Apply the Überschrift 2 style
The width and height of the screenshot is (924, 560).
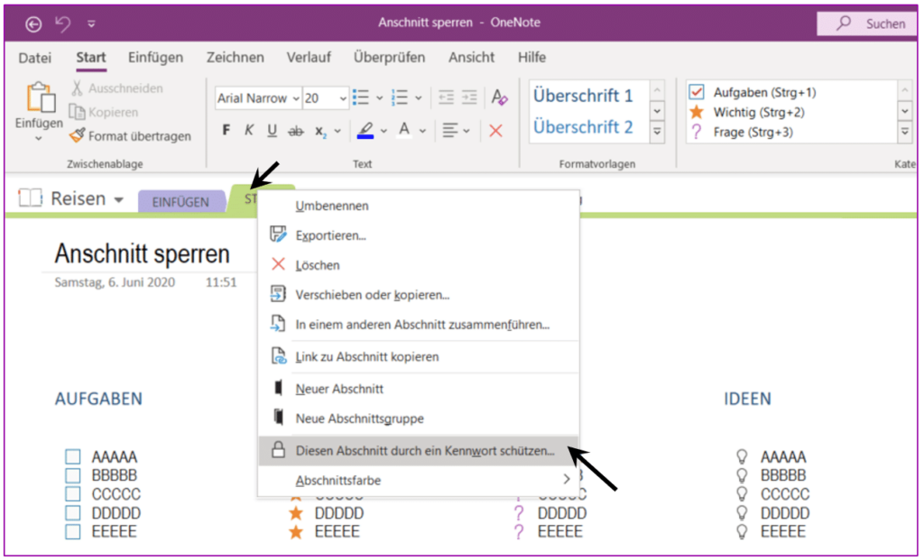pos(583,127)
